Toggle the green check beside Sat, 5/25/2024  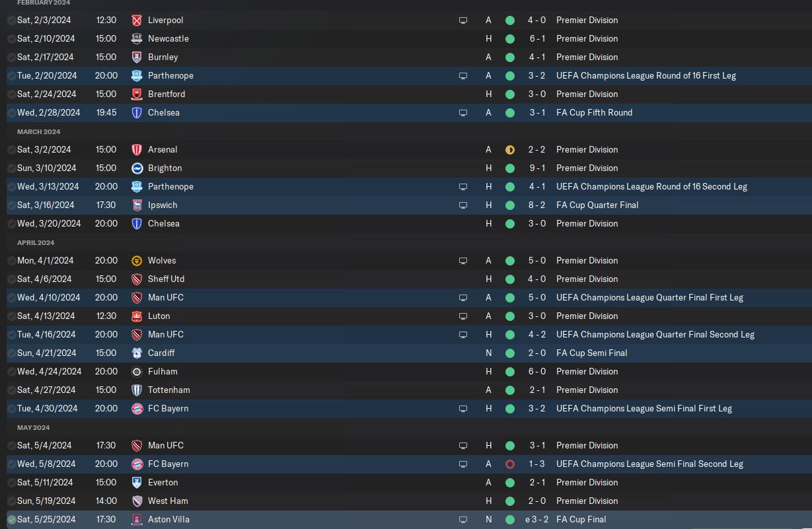(x=11, y=520)
